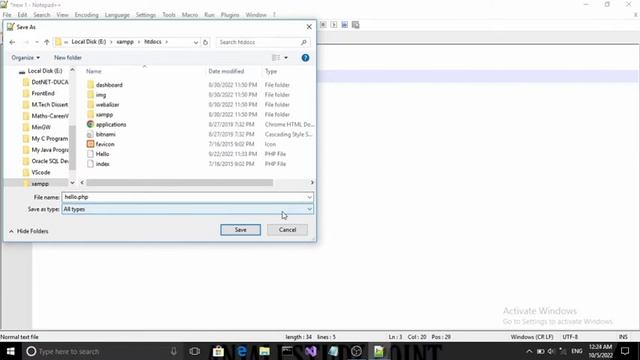Image resolution: width=640 pixels, height=360 pixels.
Task: Navigate to xampp in the address breadcrumb
Action: 125,42
